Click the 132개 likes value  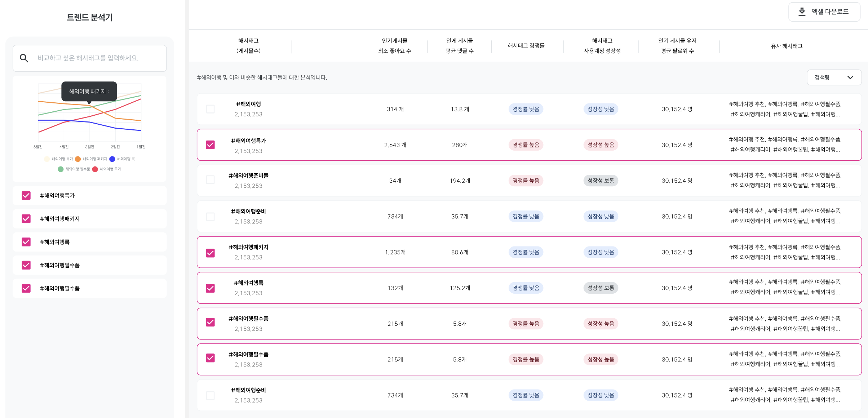point(395,288)
